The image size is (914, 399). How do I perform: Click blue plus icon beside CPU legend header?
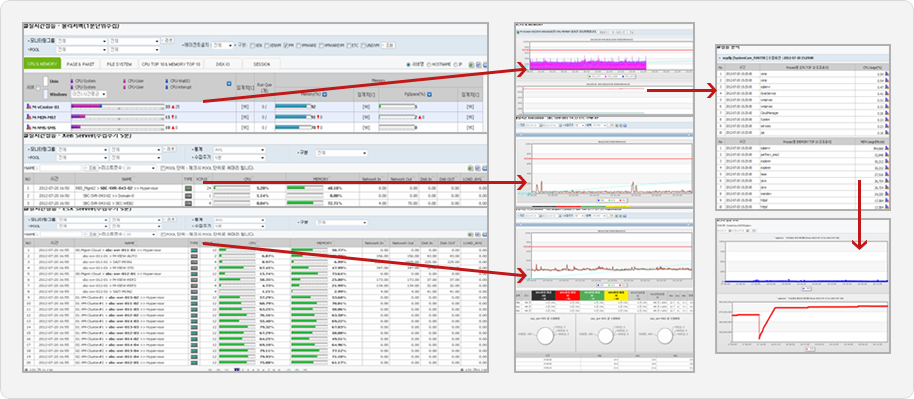229,83
